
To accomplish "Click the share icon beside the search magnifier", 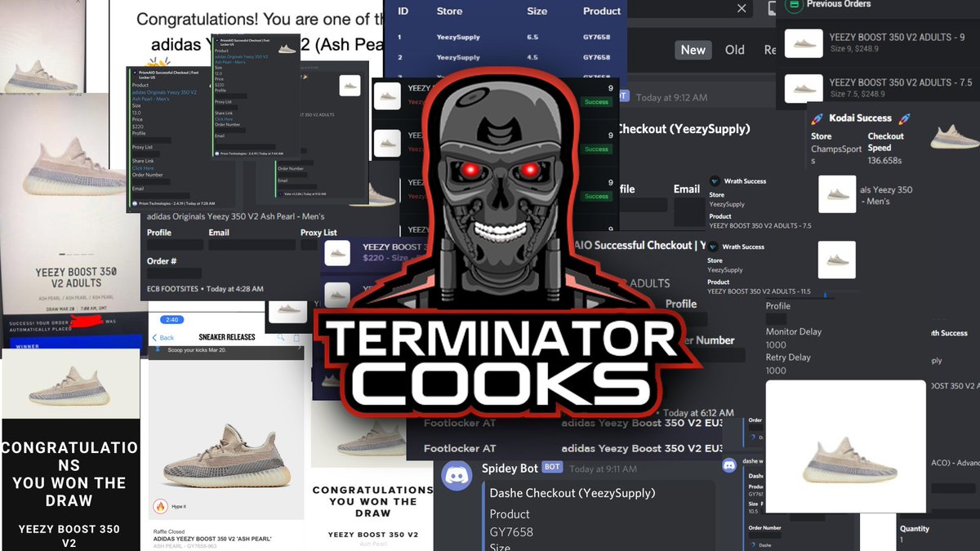I will [297, 336].
